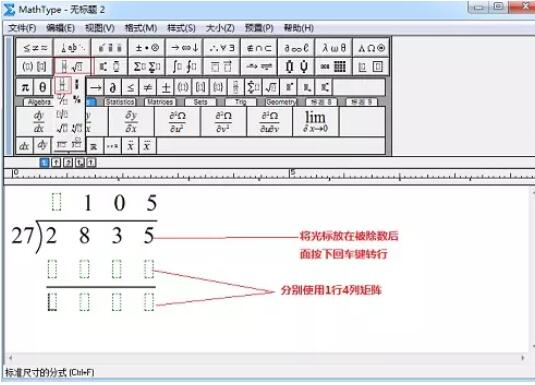This screenshot has width=535, height=385.
Task: Open the 样式(S) menu
Action: [x=181, y=28]
